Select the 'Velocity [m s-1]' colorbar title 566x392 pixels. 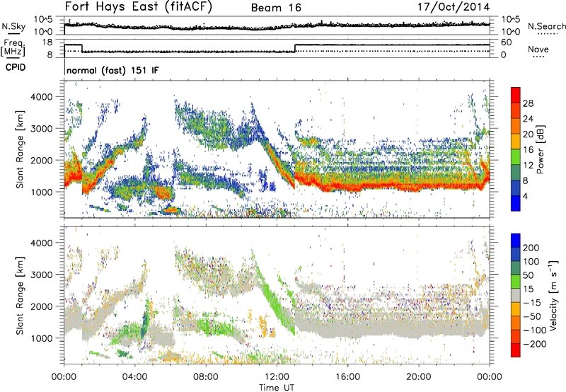[x=553, y=296]
